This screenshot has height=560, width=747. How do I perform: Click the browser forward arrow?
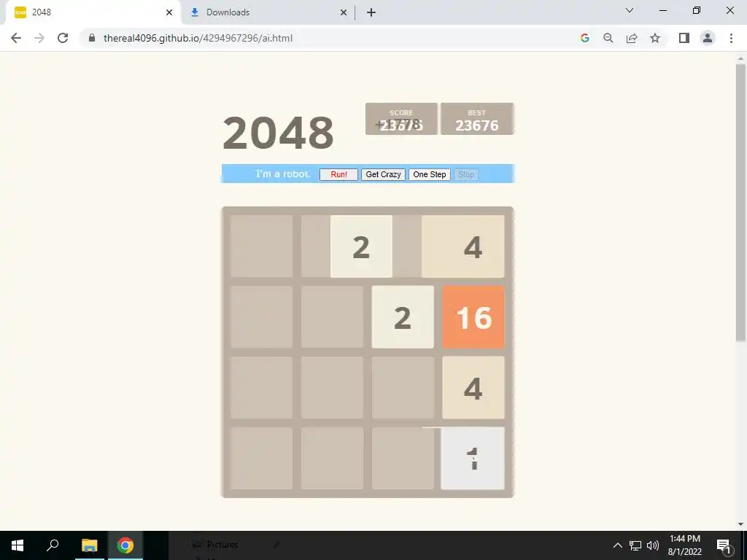click(x=39, y=38)
